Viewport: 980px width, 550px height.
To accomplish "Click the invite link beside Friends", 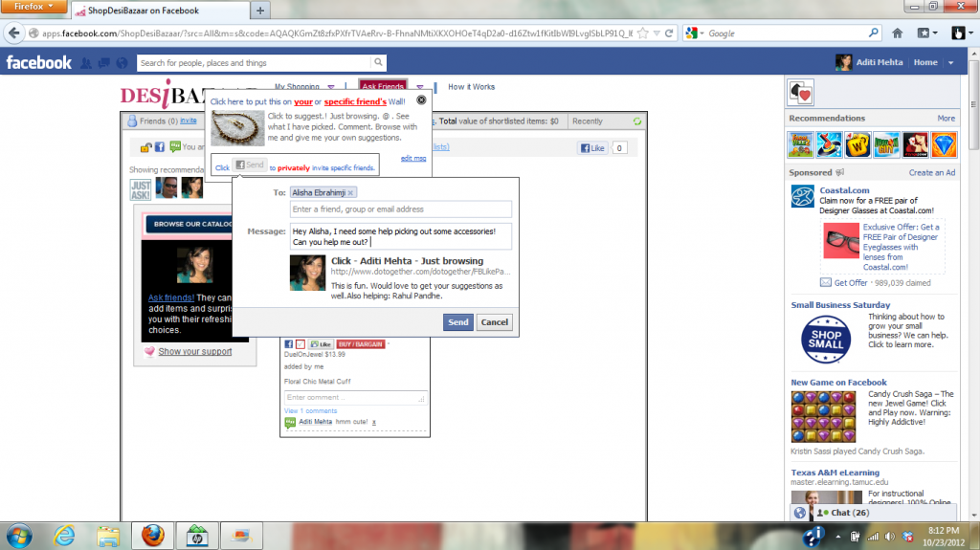I will [189, 121].
